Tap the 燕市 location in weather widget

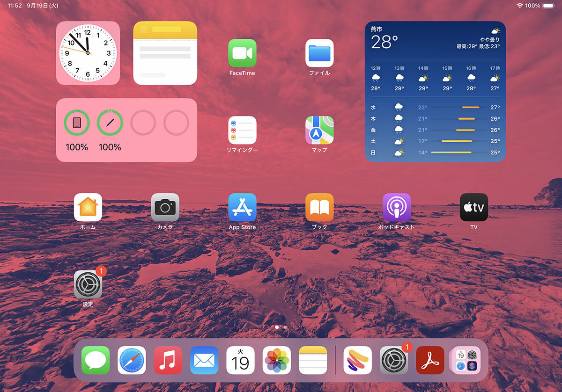[x=377, y=29]
